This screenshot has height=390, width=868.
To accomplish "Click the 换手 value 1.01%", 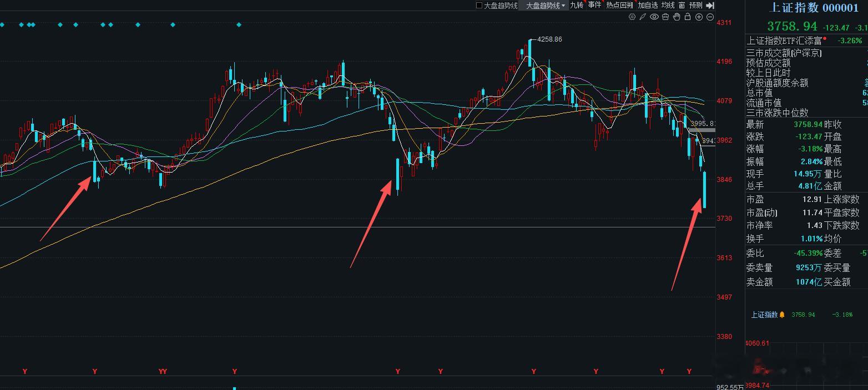I will [811, 239].
